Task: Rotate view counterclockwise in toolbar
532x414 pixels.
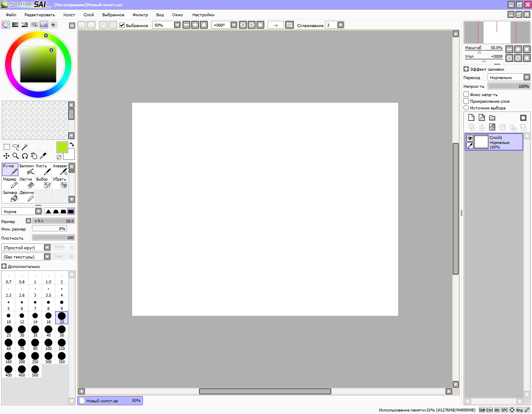Action: click(243, 25)
